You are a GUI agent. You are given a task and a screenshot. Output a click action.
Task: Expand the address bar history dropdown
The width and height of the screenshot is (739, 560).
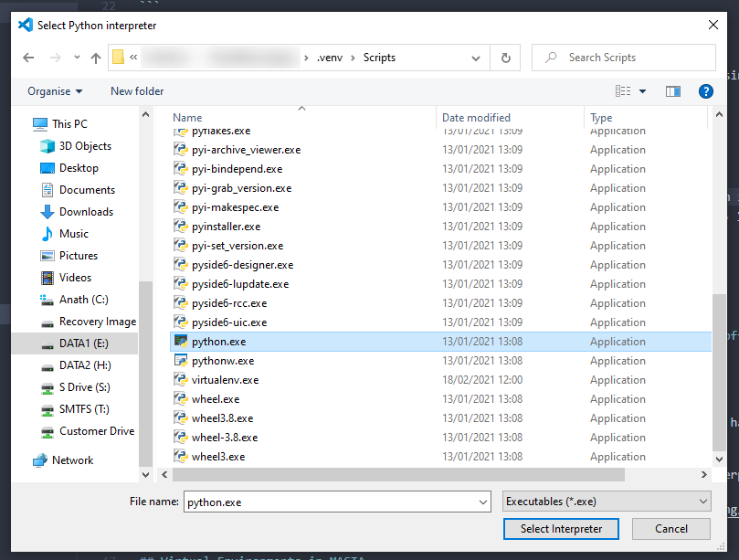pos(476,58)
